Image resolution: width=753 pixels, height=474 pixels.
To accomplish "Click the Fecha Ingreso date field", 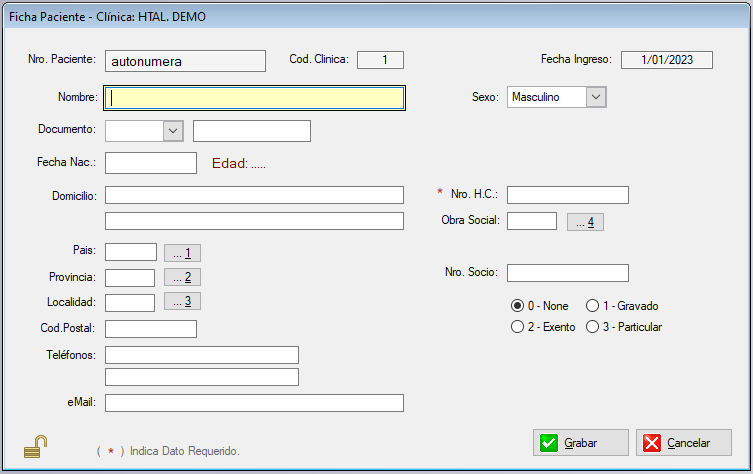I will click(666, 60).
